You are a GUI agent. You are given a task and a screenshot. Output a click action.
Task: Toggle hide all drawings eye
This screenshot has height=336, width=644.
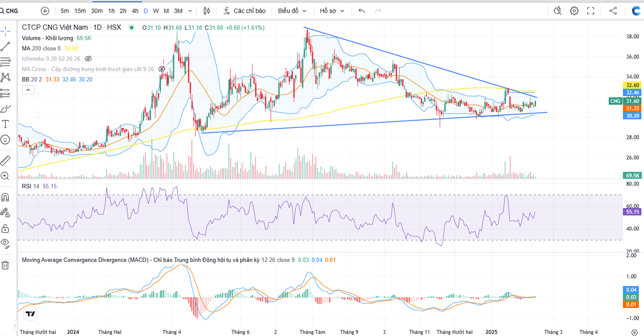tap(6, 243)
